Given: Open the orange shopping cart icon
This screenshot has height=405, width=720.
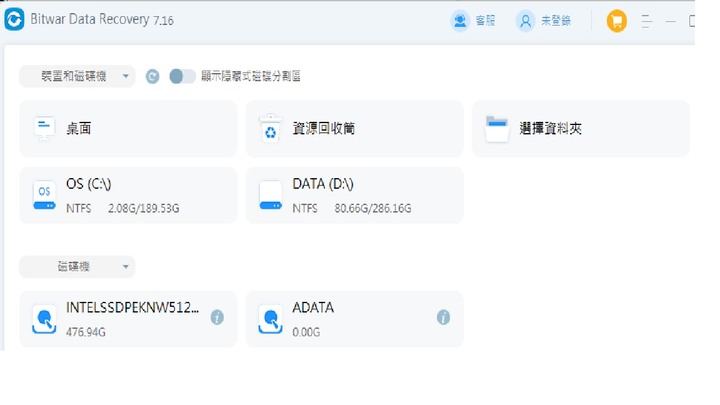Looking at the screenshot, I should click(617, 21).
